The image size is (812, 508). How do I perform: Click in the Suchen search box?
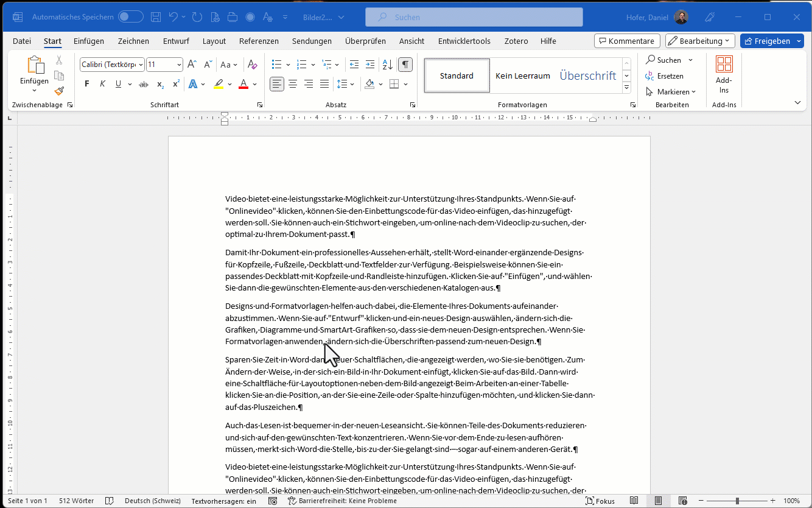474,17
